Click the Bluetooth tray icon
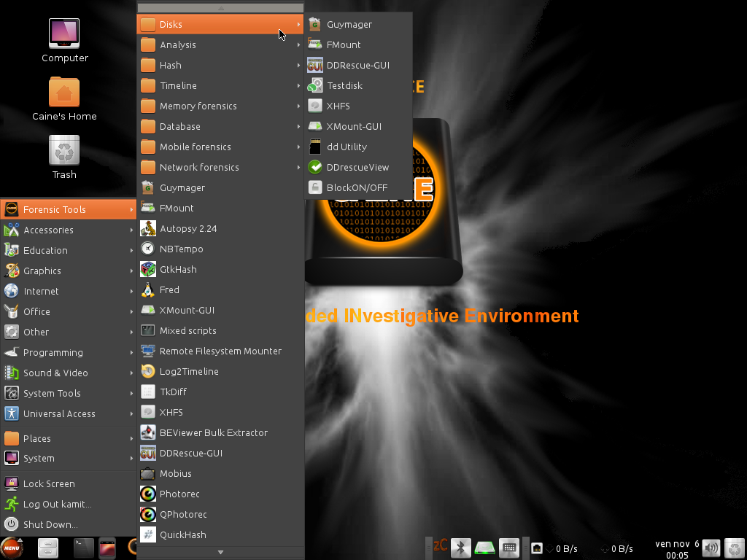This screenshot has height=560, width=747. click(x=460, y=548)
